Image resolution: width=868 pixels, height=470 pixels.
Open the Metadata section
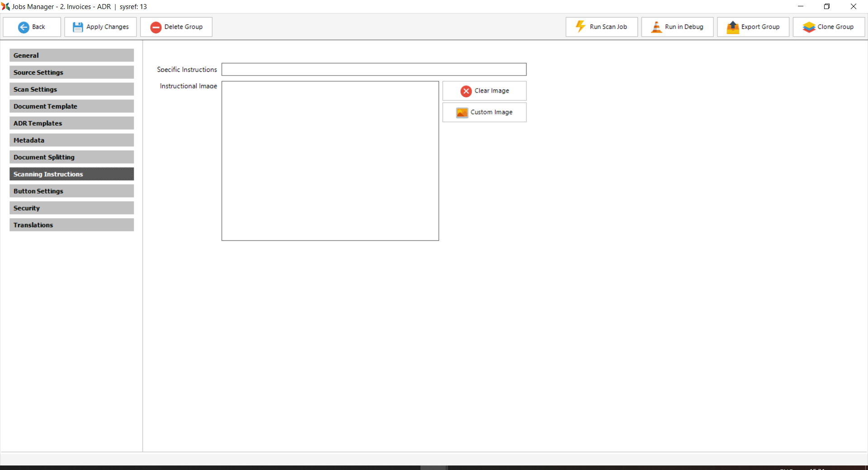tap(71, 140)
